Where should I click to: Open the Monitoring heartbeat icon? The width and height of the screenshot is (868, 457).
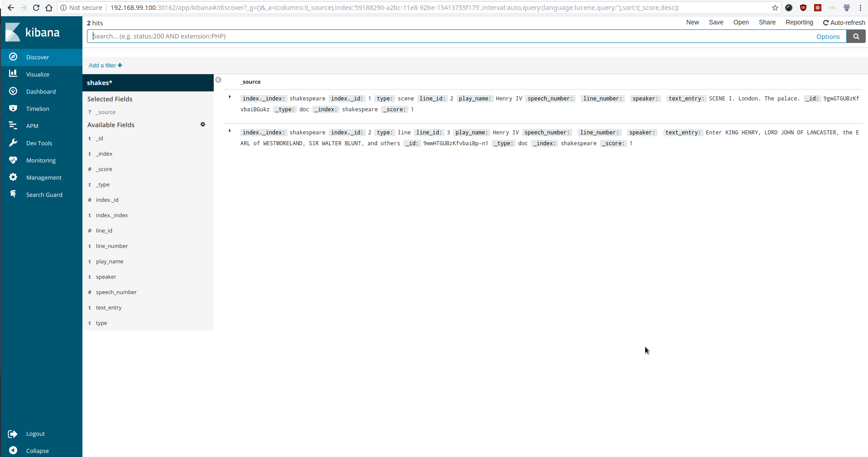13,160
